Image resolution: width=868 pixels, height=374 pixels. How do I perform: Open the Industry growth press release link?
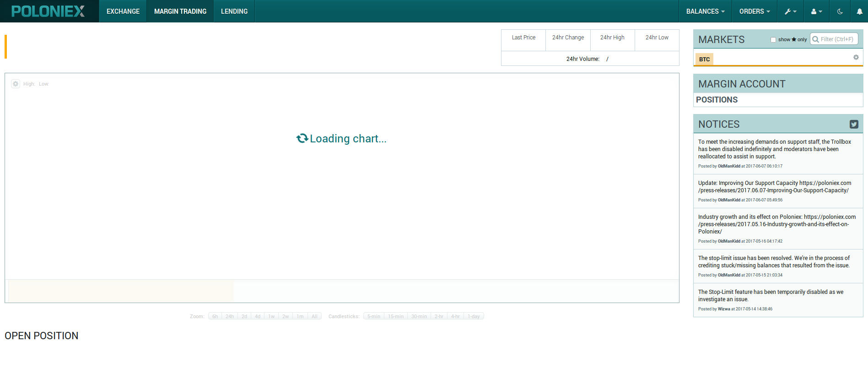tap(777, 224)
